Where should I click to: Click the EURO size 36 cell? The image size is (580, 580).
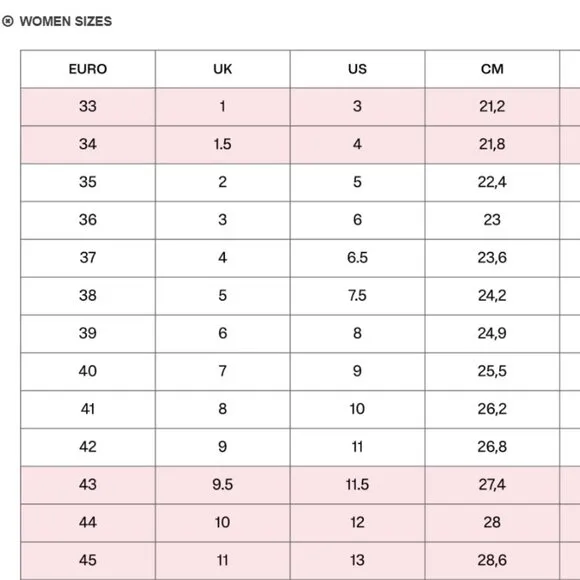click(88, 220)
